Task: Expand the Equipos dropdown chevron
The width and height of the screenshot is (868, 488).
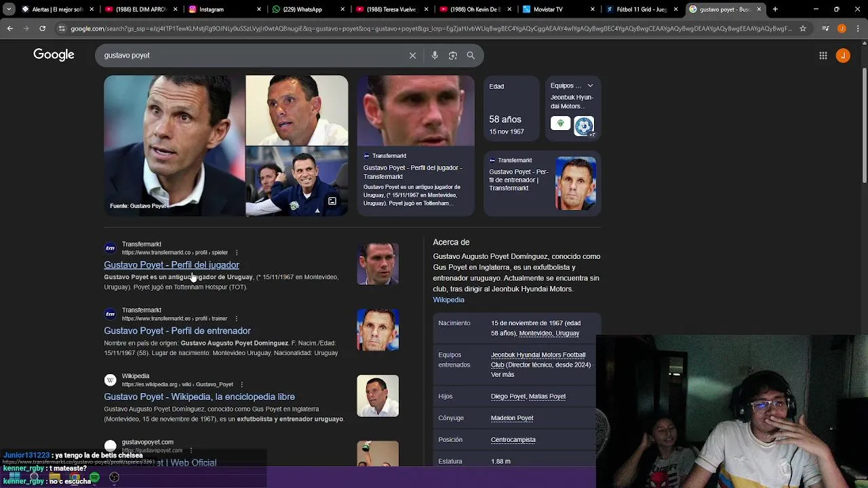Action: click(590, 86)
